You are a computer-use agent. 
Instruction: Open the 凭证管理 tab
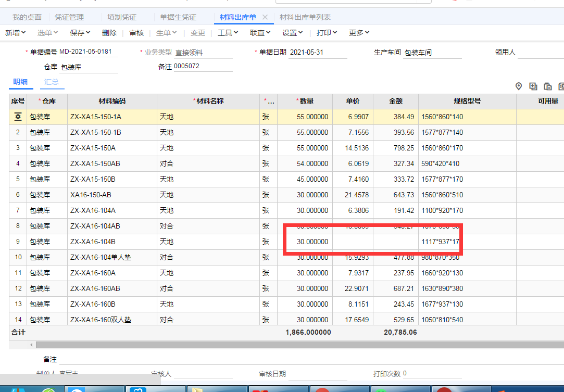69,17
